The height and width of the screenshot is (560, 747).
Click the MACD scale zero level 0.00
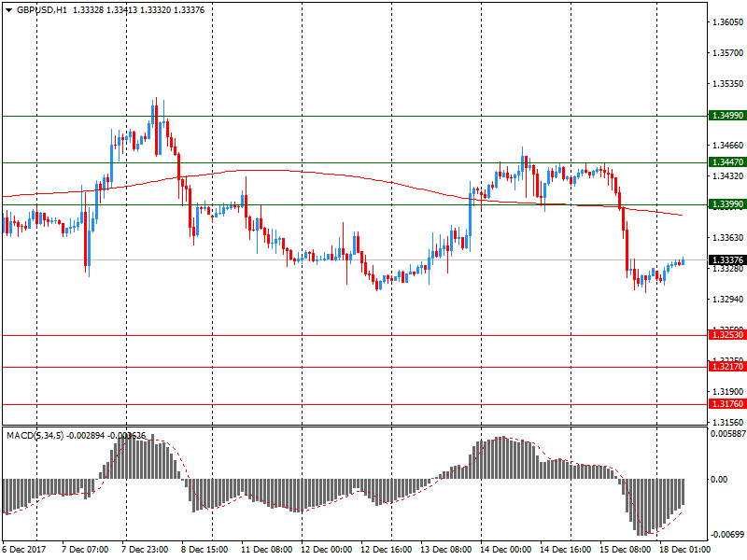pyautogui.click(x=719, y=480)
